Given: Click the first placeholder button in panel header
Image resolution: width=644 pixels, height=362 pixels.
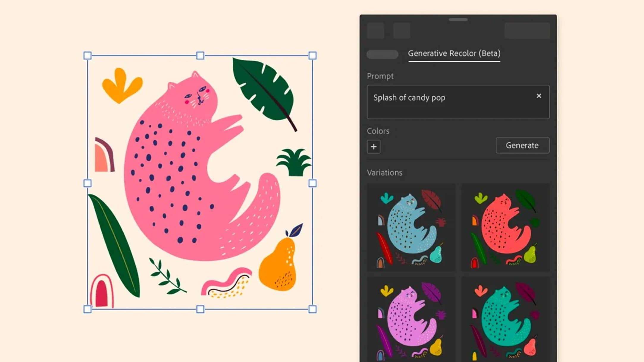Looking at the screenshot, I should [x=375, y=31].
